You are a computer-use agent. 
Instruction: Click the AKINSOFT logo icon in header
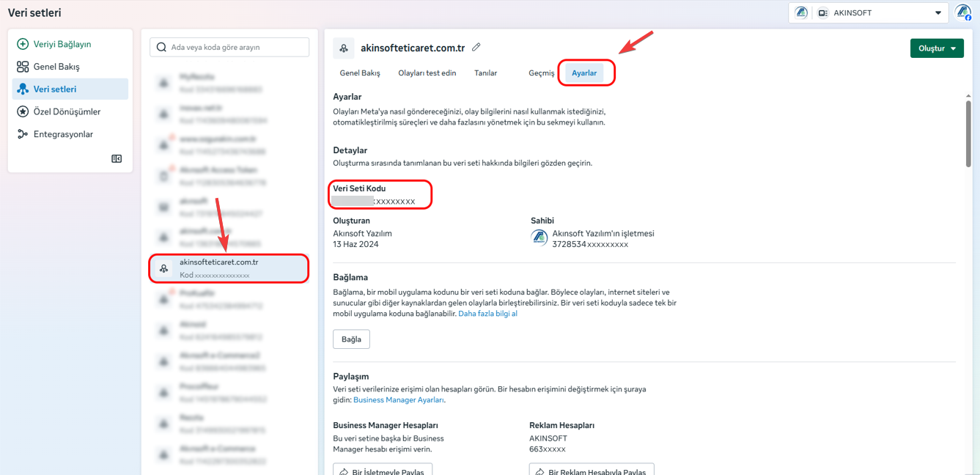click(x=802, y=12)
